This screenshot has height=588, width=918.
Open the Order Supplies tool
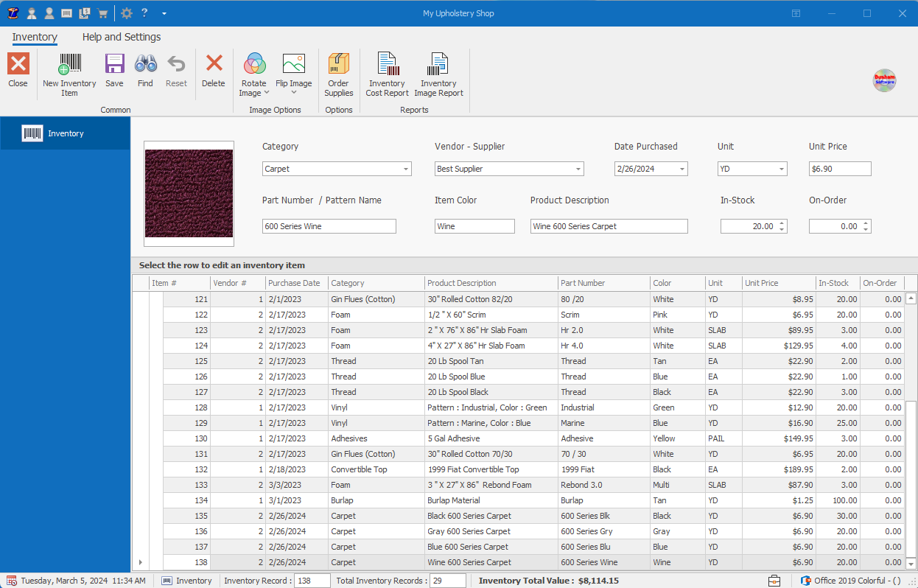(x=338, y=74)
